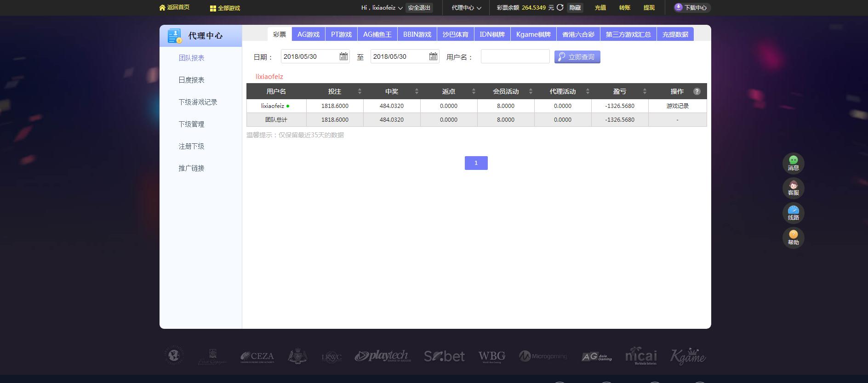The image size is (868, 383).
Task: Click page number 1 button
Action: 476,163
